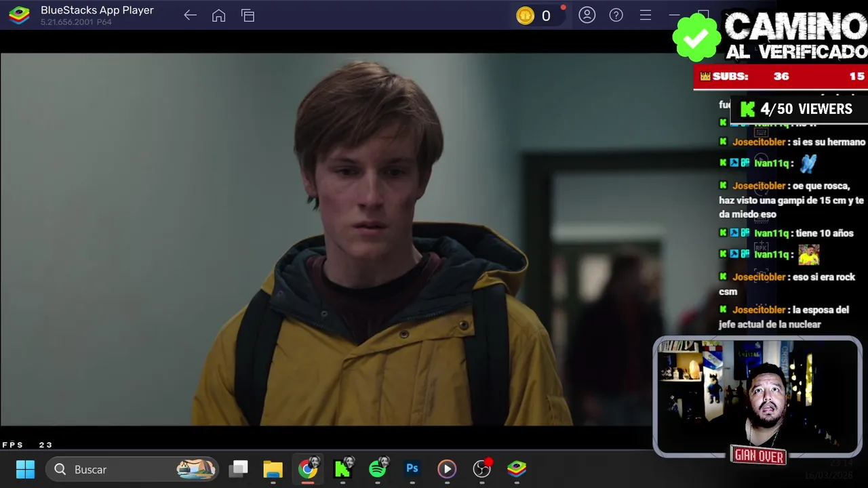Open Windows Task View
868x488 pixels.
tap(238, 469)
